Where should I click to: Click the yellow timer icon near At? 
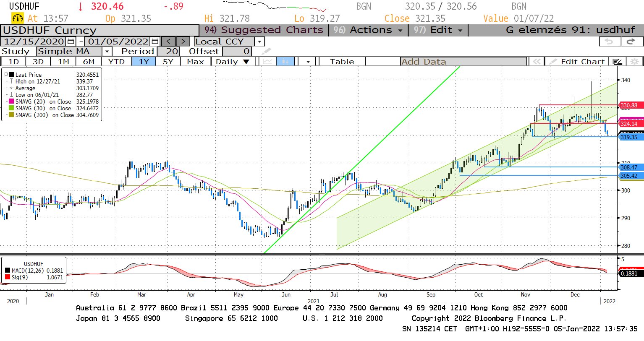(18, 18)
